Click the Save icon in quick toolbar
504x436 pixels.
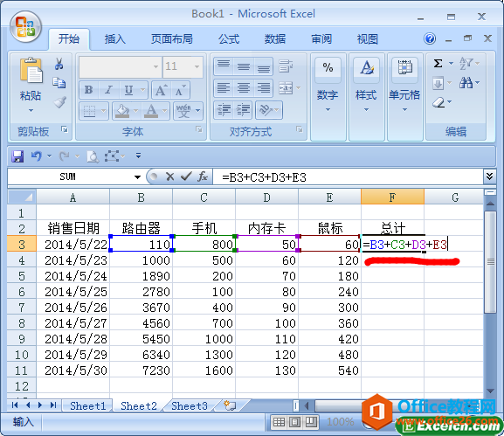[17, 156]
